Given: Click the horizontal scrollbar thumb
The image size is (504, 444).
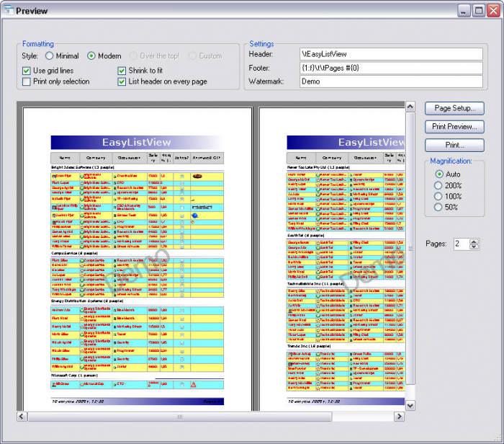Looking at the screenshot, I should (180, 417).
